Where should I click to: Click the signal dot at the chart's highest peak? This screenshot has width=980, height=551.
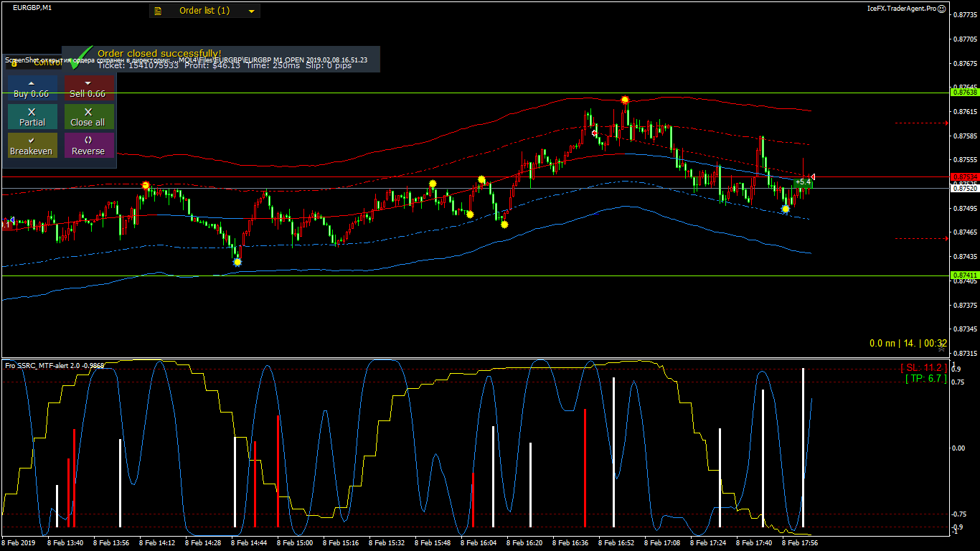[x=625, y=100]
